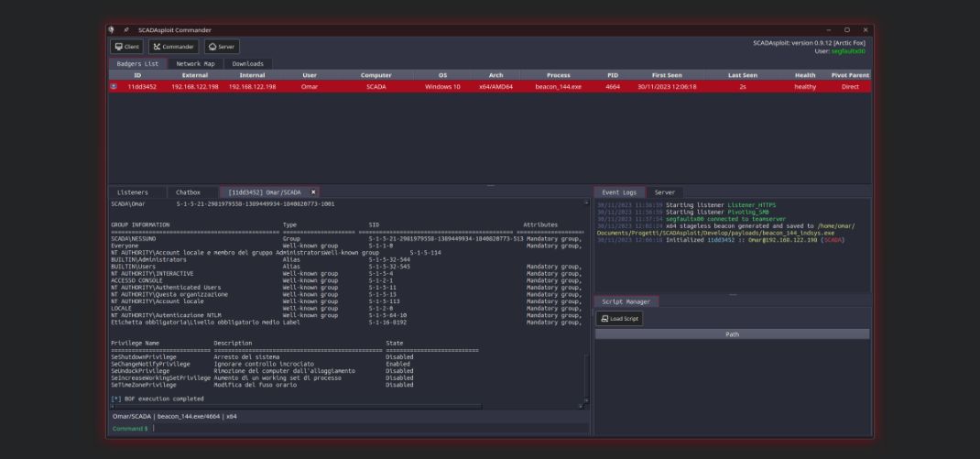Sort by the Last Seen column header
This screenshot has height=459, width=980.
[x=743, y=75]
